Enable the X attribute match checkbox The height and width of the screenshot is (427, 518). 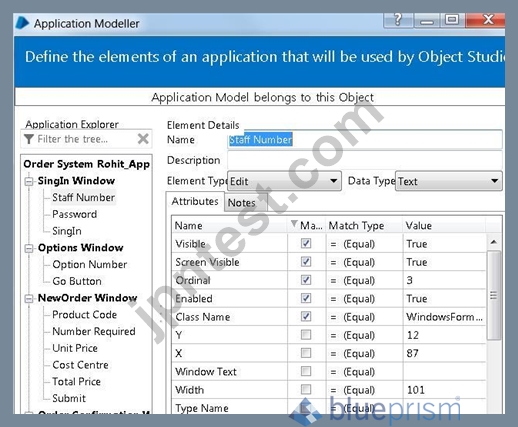click(x=306, y=353)
